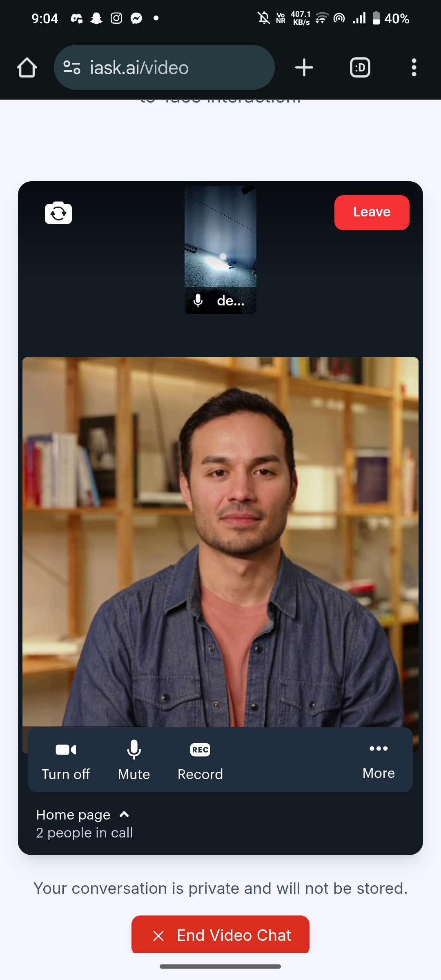Click the red Leave button

[x=372, y=213]
